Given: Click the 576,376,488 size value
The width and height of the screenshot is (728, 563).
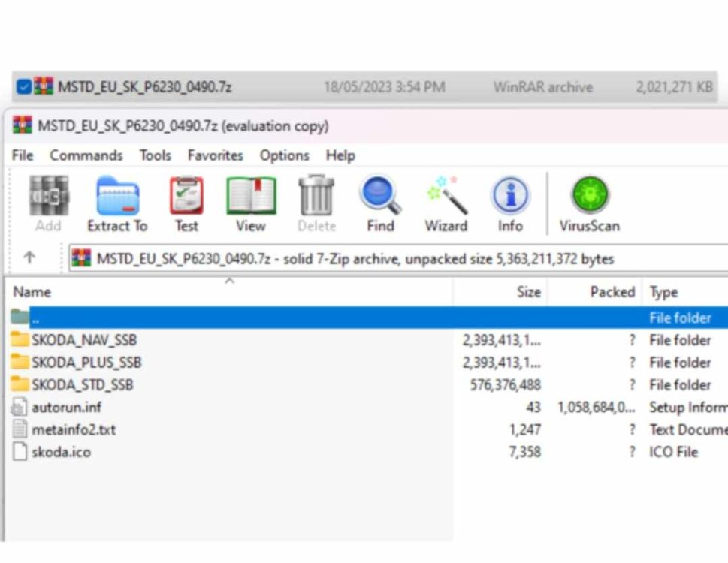Looking at the screenshot, I should tap(505, 384).
